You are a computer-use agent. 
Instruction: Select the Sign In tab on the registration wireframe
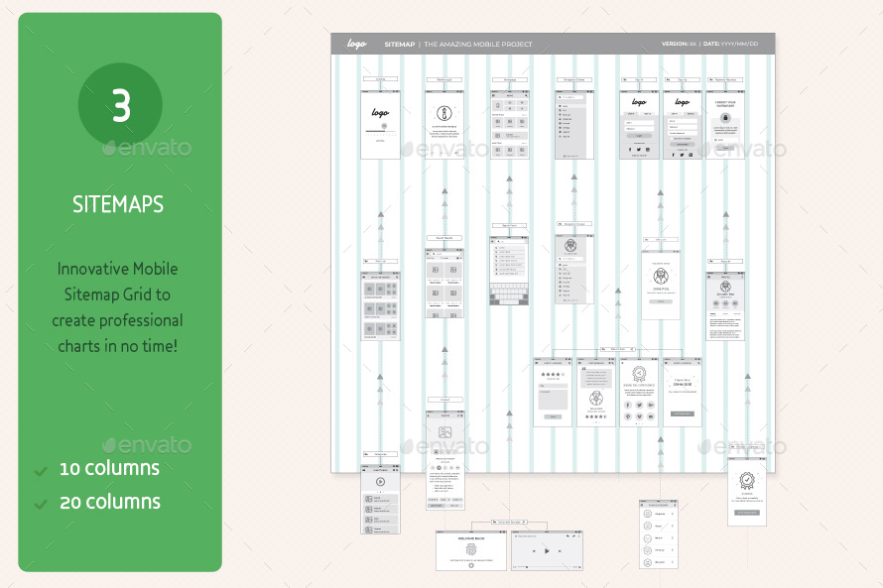tap(672, 113)
